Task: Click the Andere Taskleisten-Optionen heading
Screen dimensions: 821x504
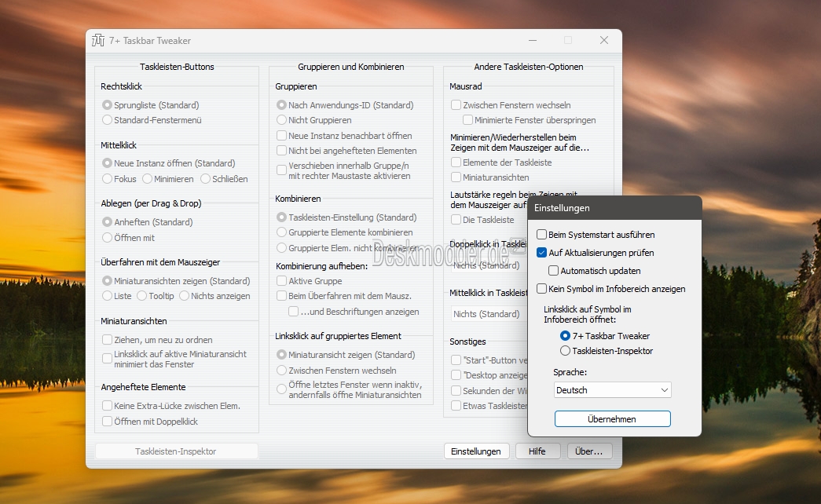Action: (x=528, y=67)
